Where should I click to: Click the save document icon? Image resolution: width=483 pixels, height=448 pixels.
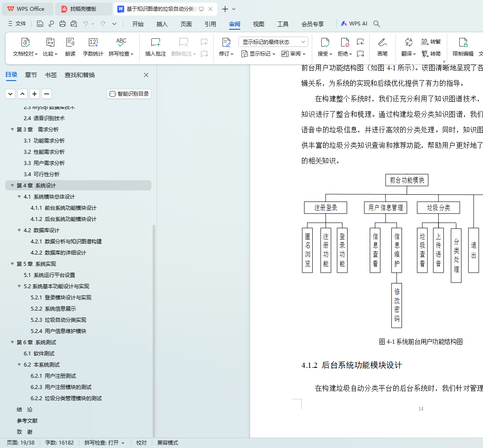[40, 24]
